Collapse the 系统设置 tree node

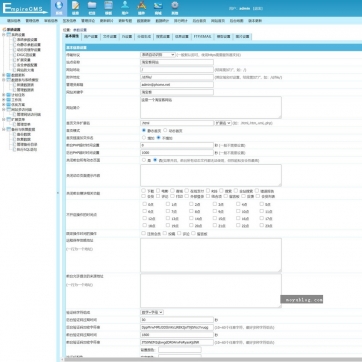4,34
